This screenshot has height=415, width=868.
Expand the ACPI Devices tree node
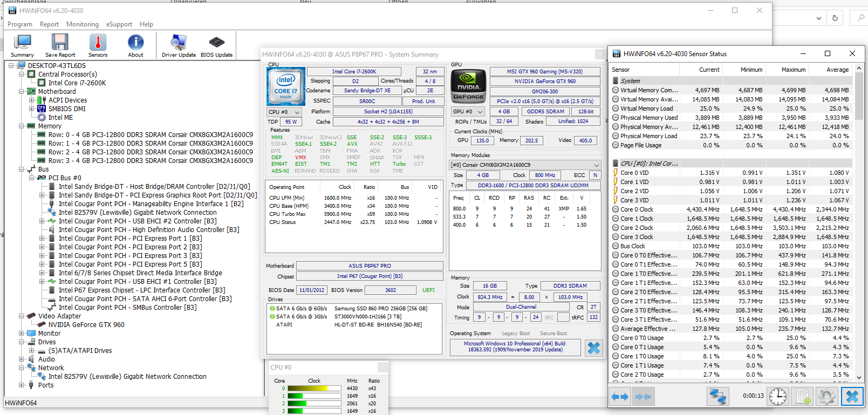coord(32,100)
